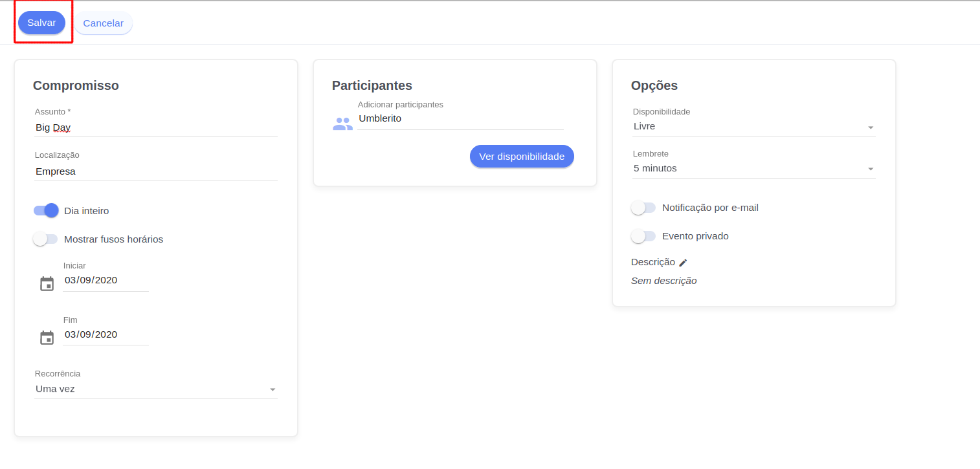Click the start date calendar icon
Viewport: 980px width, 469px height.
coord(47,283)
